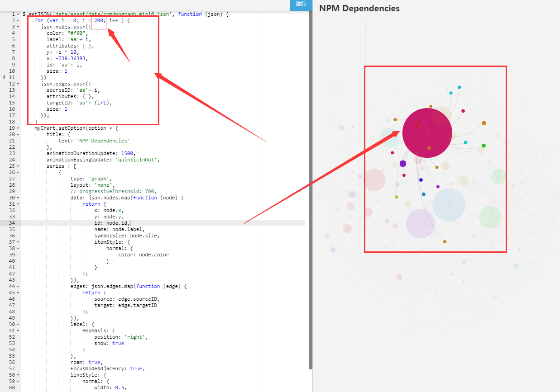Select the faded lavender circle node

[x=421, y=223]
